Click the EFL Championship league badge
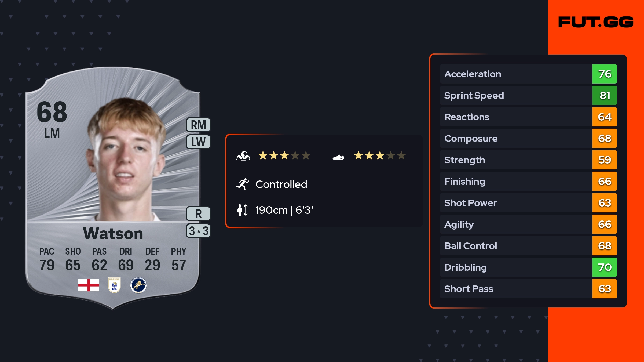 pos(114,285)
